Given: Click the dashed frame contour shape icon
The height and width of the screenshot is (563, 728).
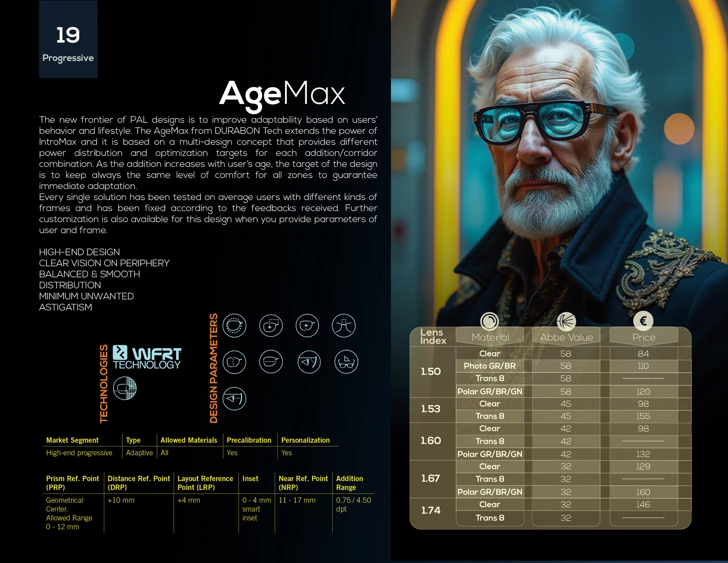Looking at the screenshot, I should click(234, 325).
